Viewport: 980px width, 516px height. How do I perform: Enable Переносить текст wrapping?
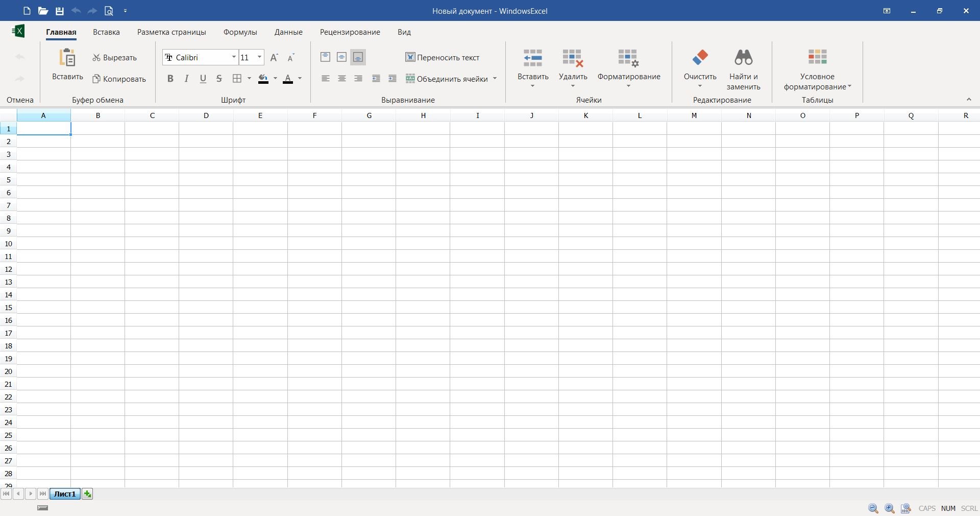[x=443, y=58]
